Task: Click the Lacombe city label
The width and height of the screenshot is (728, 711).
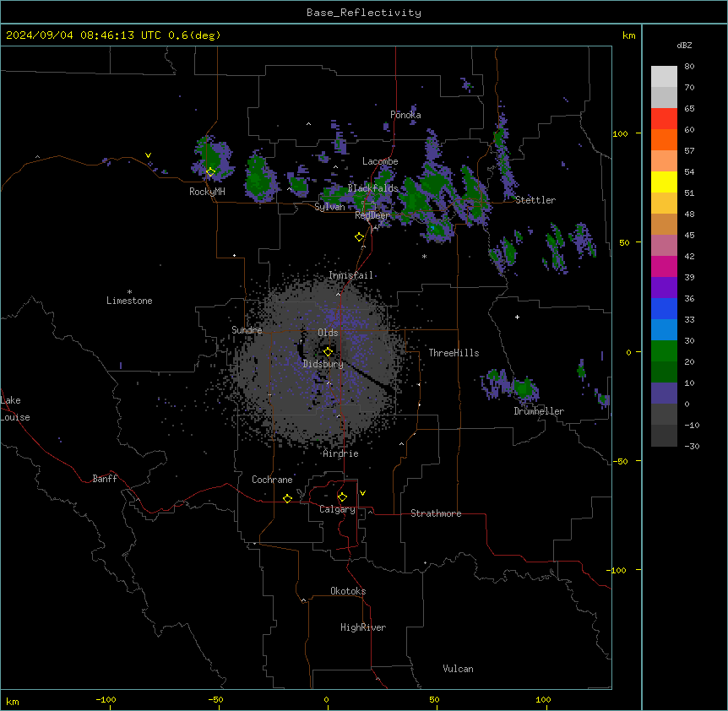Action: coord(380,161)
